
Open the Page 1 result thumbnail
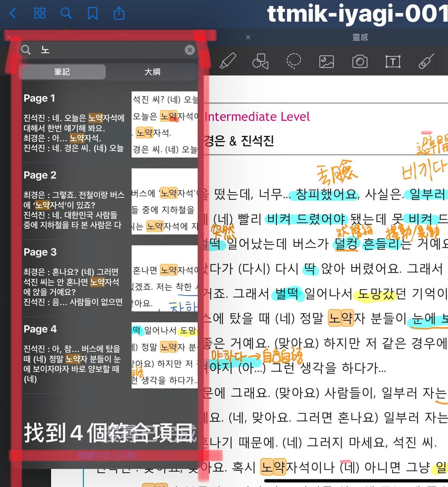[165, 124]
